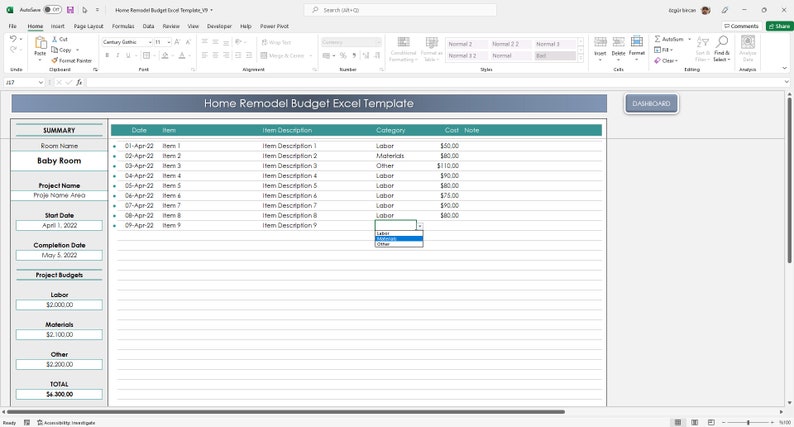Open the Data ribbon tab
The width and height of the screenshot is (794, 427).
tap(148, 26)
